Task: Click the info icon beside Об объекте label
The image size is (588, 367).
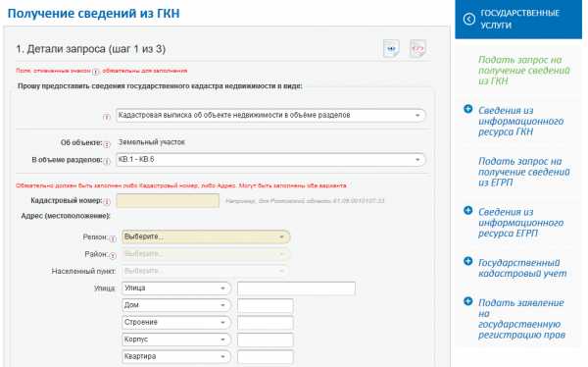Action: click(107, 144)
